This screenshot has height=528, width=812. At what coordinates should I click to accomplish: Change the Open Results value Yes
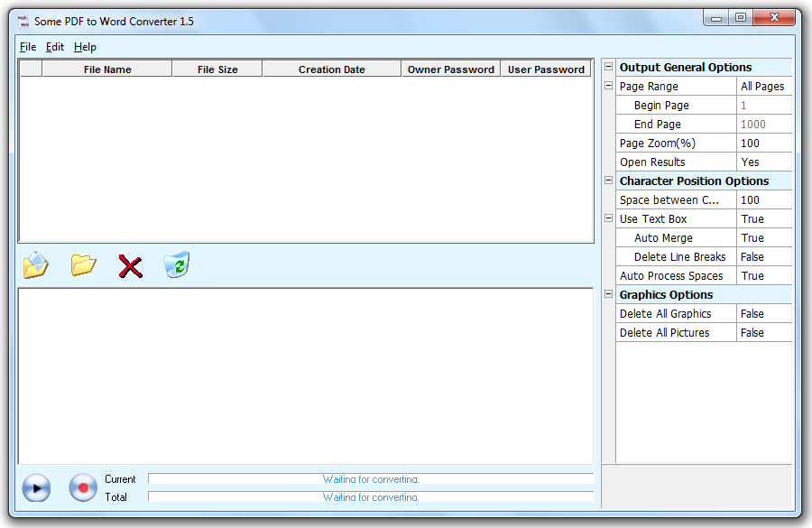click(764, 162)
